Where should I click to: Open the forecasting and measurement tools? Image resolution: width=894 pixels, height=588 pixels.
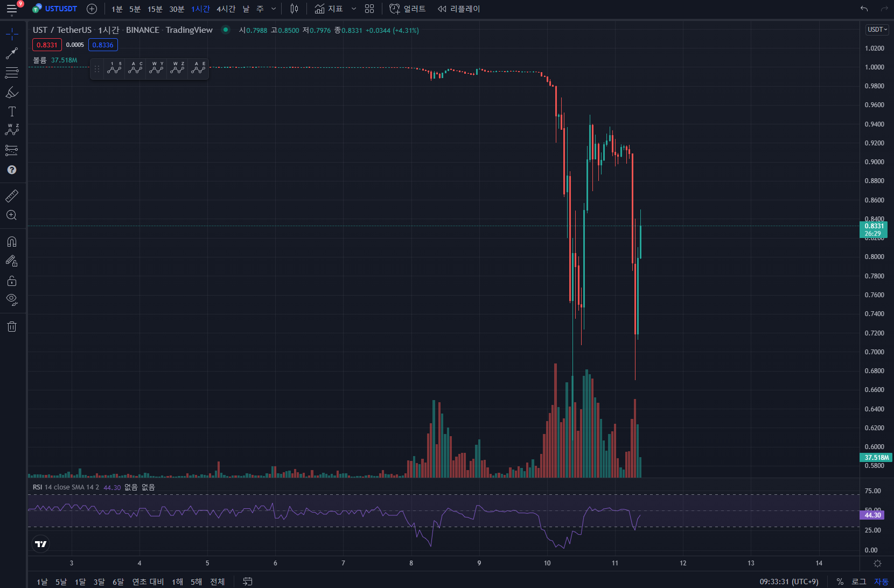point(12,150)
